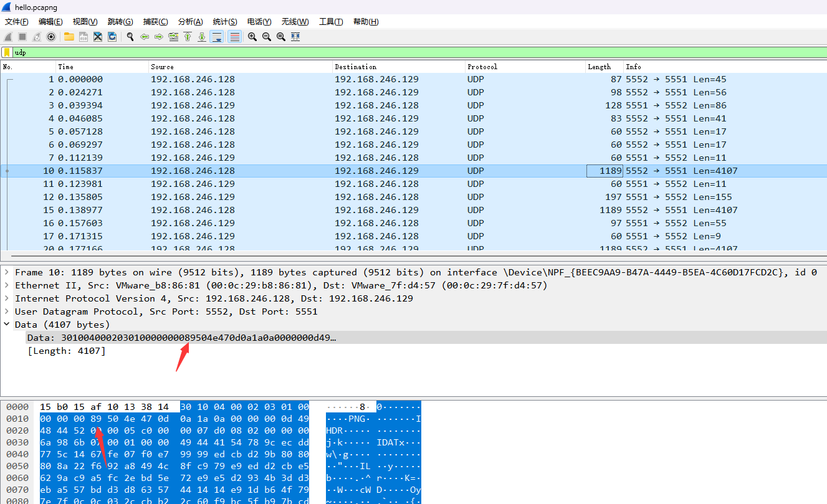Open the 分析(A) menu
Image resolution: width=827 pixels, height=504 pixels.
tap(190, 22)
